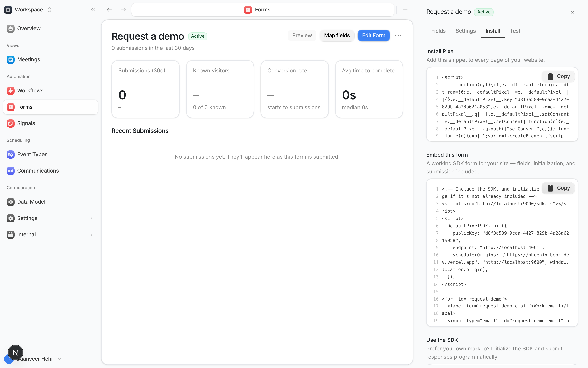The height and width of the screenshot is (368, 588).
Task: Open Meetings in the sidebar
Action: 51,60
